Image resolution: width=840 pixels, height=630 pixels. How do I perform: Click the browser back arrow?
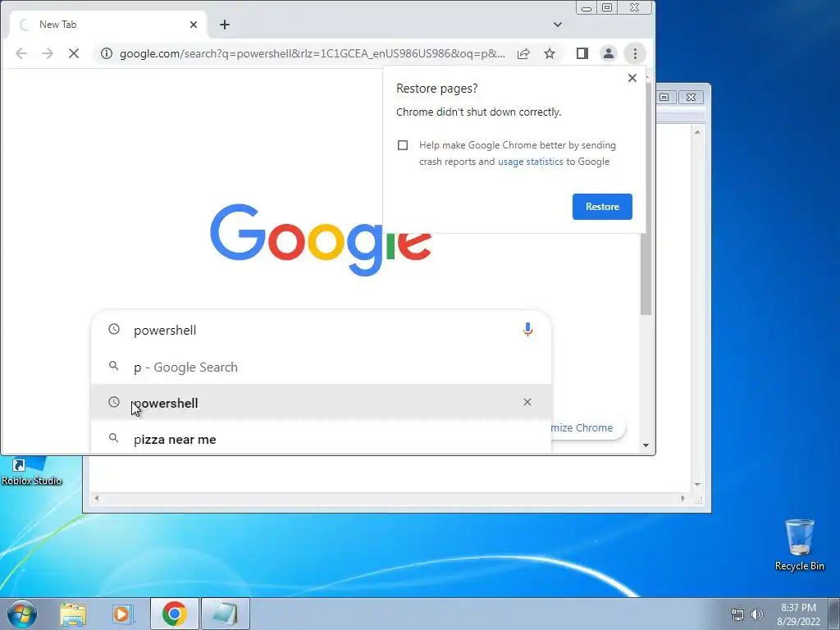[21, 53]
